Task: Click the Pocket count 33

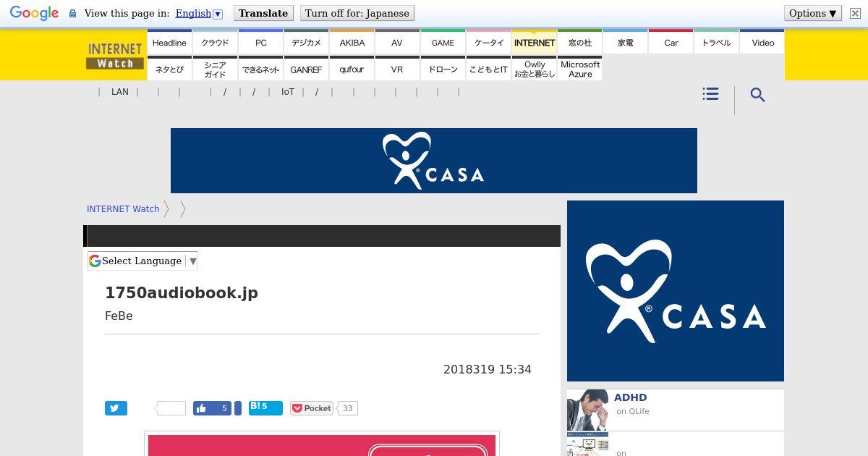Action: tap(347, 408)
